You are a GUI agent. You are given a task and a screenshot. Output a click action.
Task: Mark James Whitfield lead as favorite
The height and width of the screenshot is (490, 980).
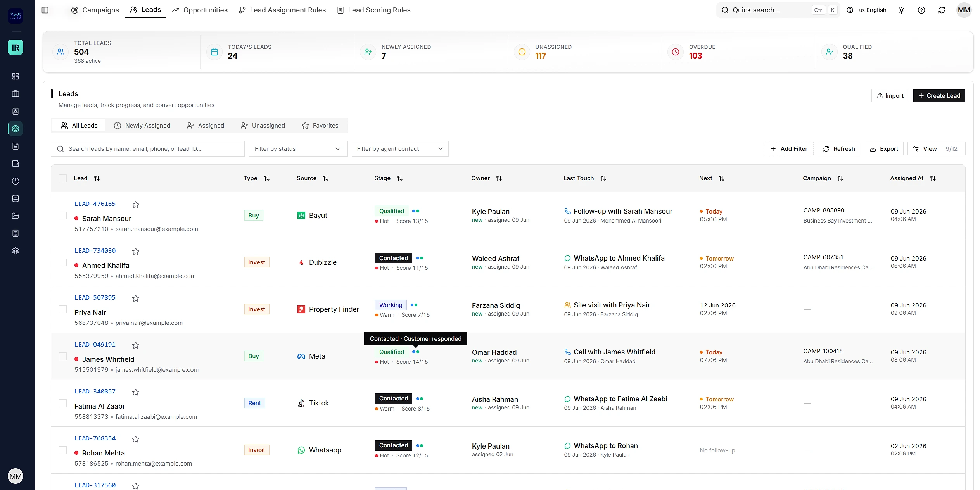136,345
